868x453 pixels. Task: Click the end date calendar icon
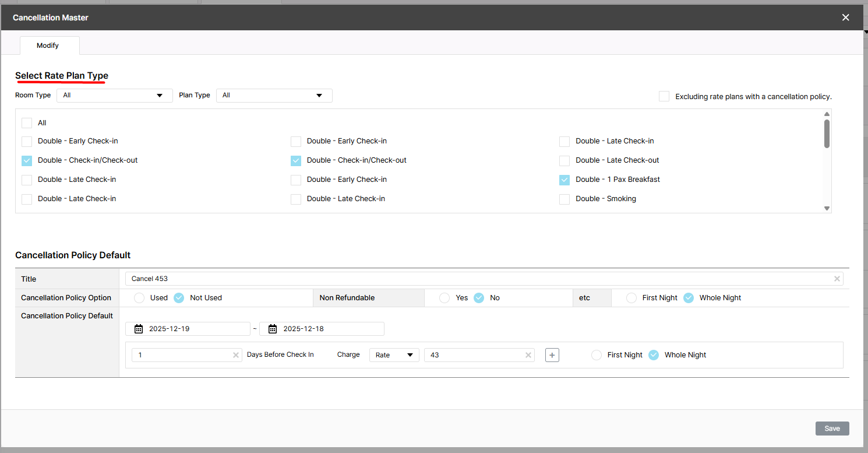[273, 329]
